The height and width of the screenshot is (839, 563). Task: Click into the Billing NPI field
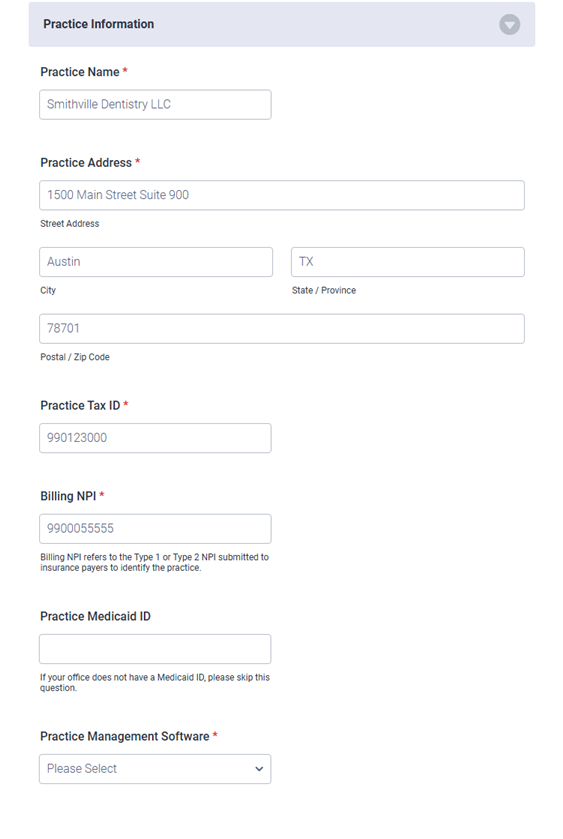pos(155,529)
